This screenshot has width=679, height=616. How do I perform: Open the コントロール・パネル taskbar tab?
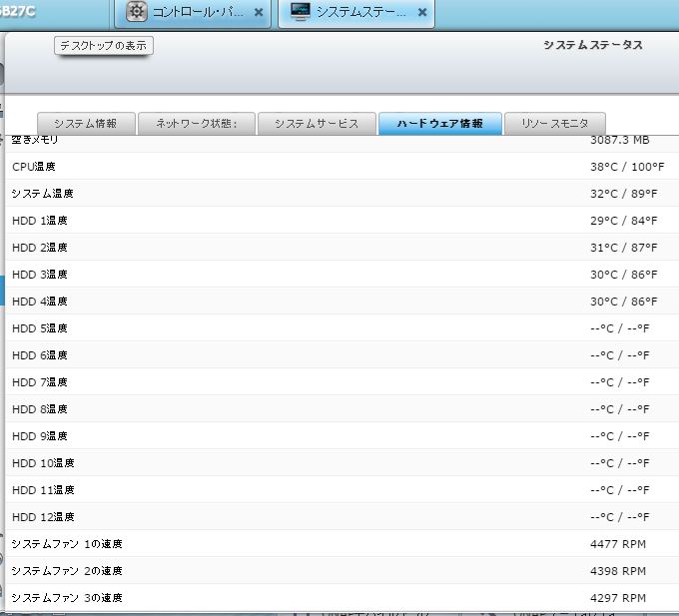(x=193, y=13)
